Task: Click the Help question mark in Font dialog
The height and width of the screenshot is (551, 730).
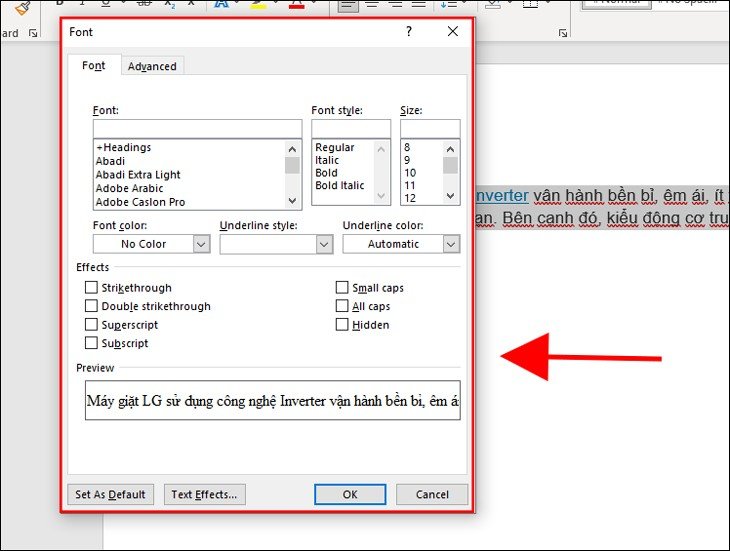Action: (x=408, y=32)
